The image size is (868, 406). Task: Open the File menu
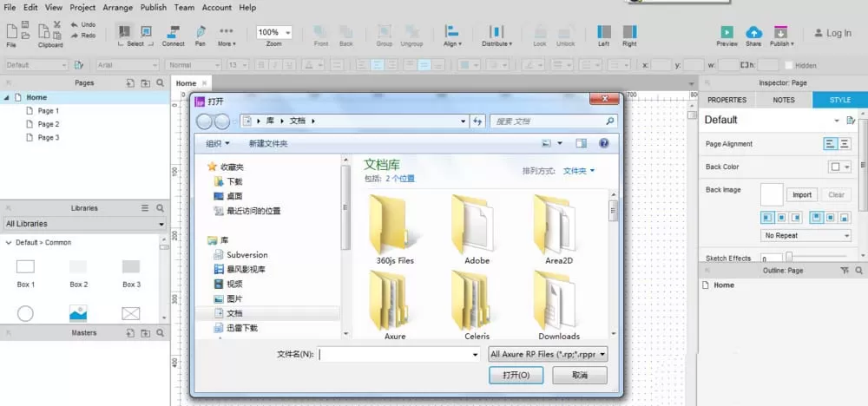[10, 7]
